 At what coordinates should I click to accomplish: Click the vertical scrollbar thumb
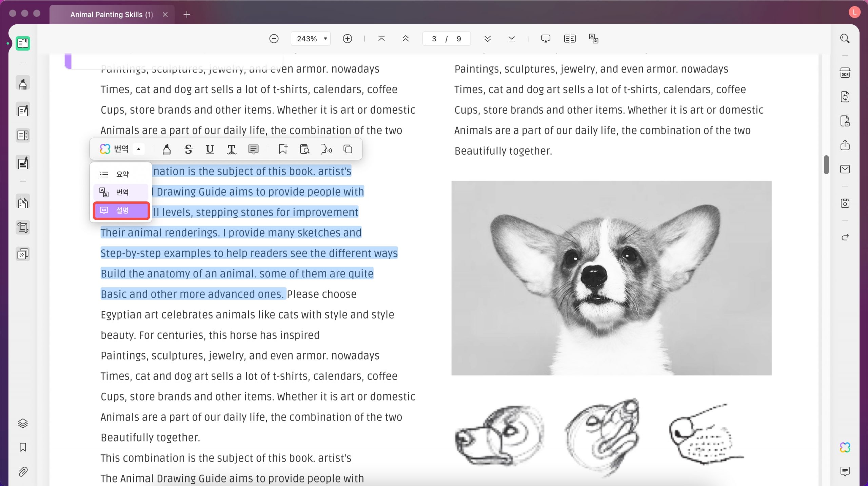click(x=826, y=165)
